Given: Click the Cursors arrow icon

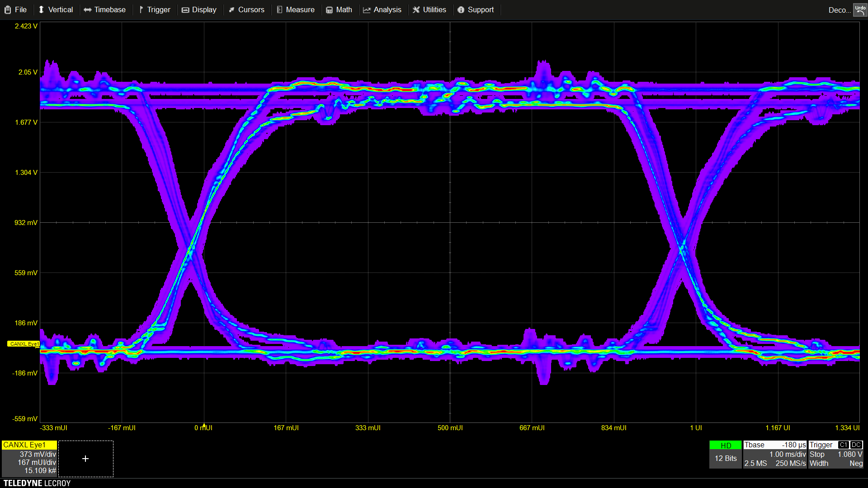Looking at the screenshot, I should point(232,10).
